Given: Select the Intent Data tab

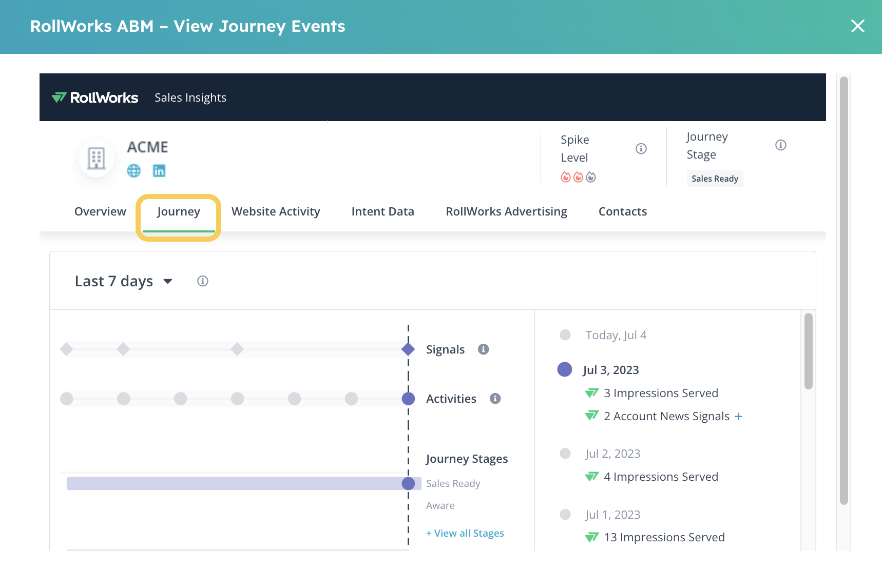Looking at the screenshot, I should [382, 211].
